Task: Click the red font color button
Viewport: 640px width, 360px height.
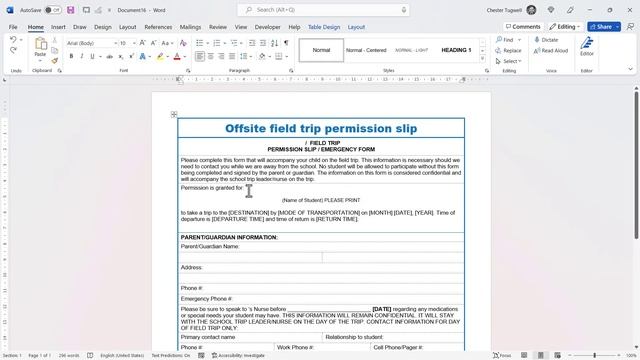Action: (177, 56)
